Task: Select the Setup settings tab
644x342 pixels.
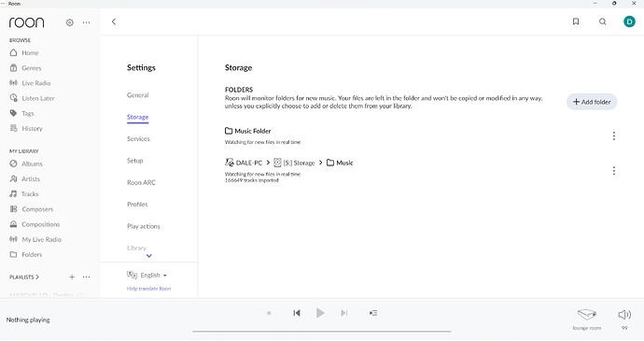Action: click(x=135, y=161)
